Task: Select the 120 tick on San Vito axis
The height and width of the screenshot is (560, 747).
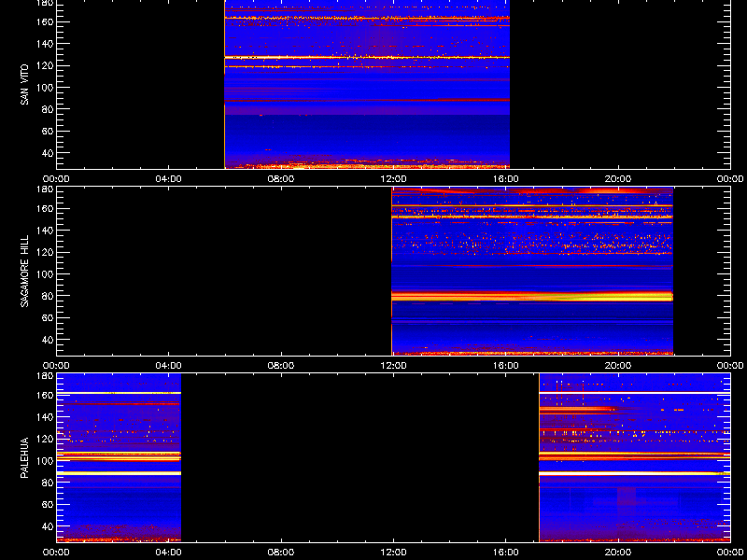Action: pos(46,65)
